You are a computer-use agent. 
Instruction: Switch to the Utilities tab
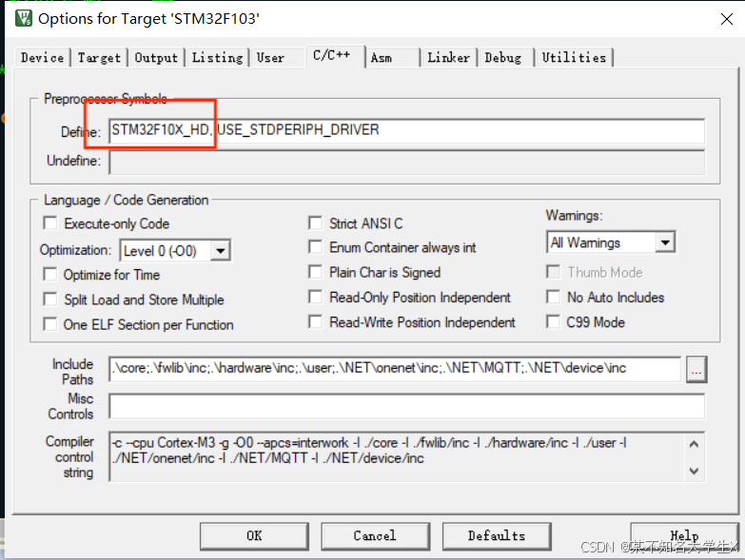click(x=574, y=58)
